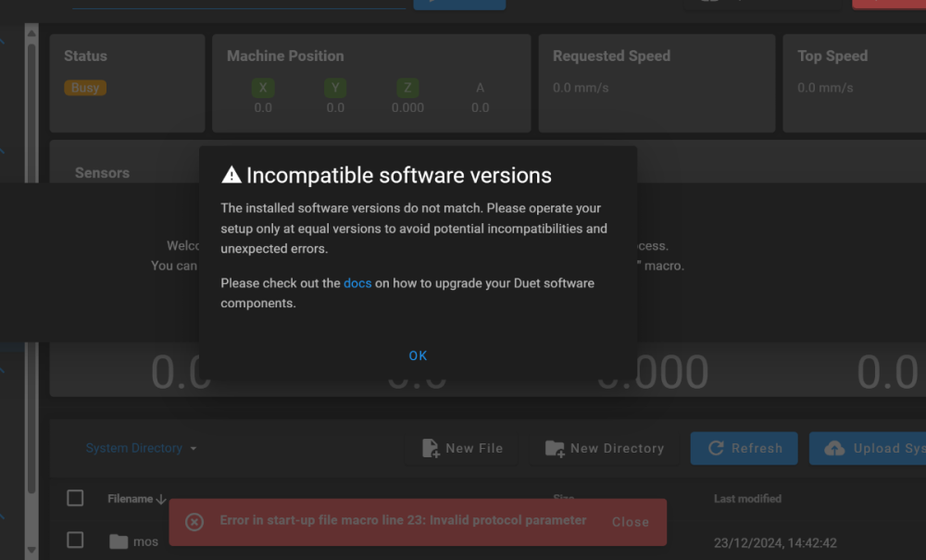Click OK in the incompatible versions dialog

click(x=418, y=355)
